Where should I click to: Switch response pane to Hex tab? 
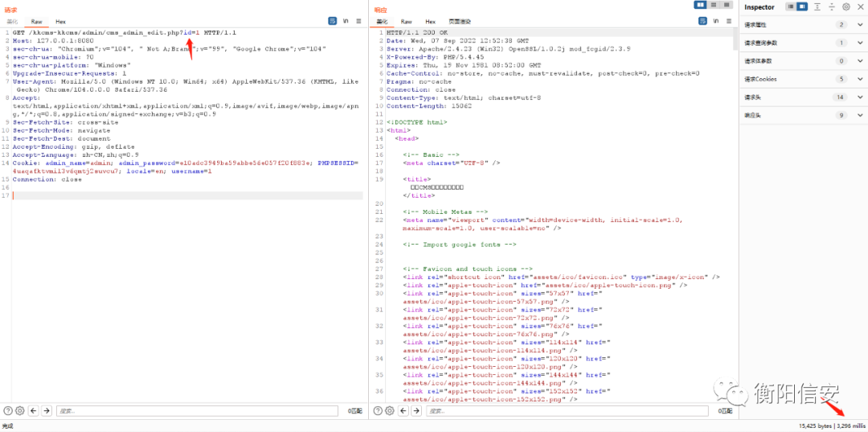click(430, 22)
